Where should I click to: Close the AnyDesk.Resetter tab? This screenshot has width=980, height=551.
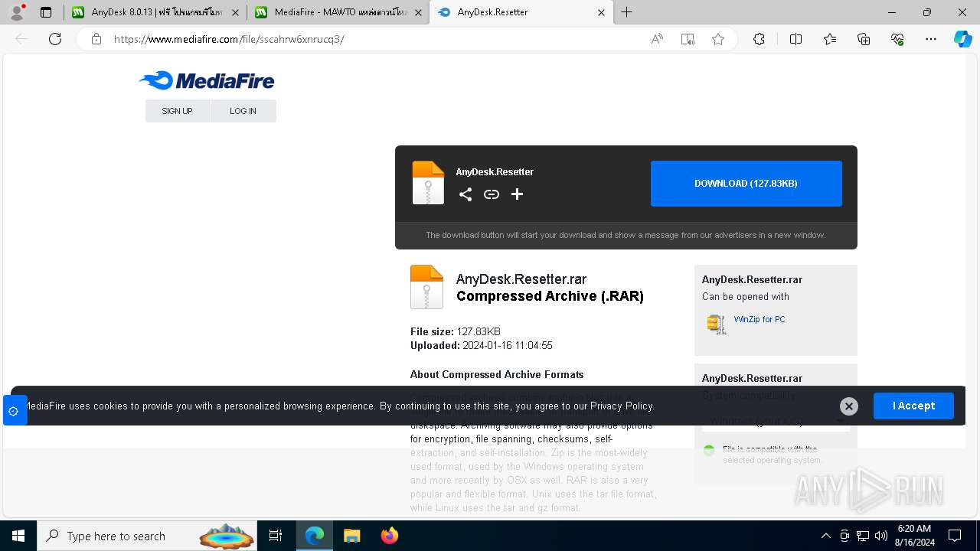click(x=601, y=12)
